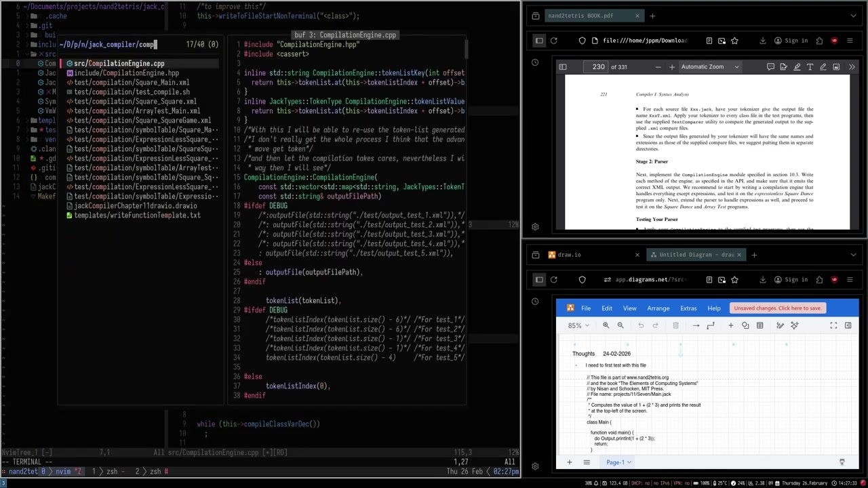This screenshot has width=868, height=488.
Task: Toggle fullscreen in draw.io toolbar
Action: tap(833, 326)
